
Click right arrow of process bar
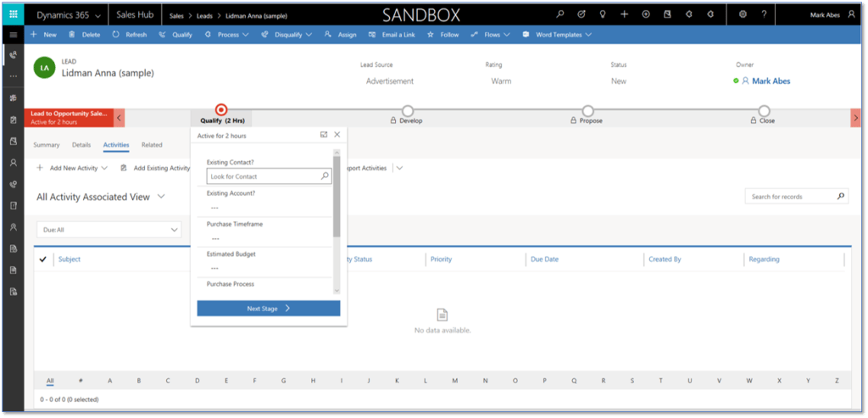pos(856,118)
